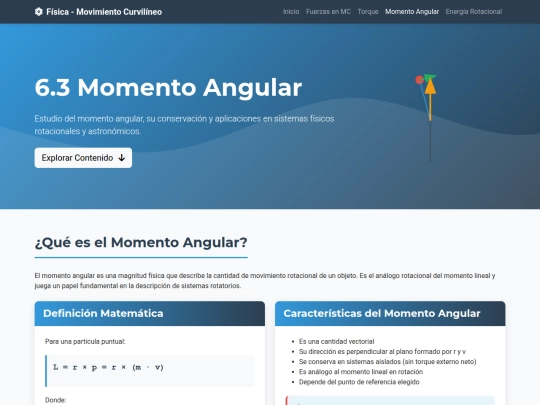Go to the Inicio nav item
Screen dimensions: 540x405
291,12
